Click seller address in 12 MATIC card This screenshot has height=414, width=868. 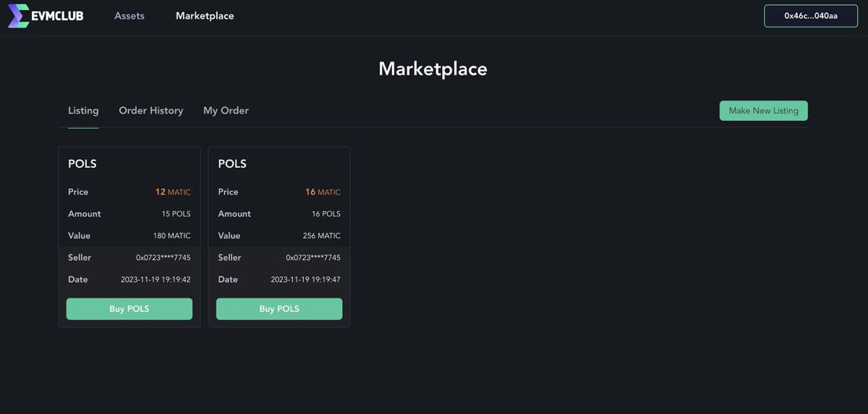click(163, 258)
